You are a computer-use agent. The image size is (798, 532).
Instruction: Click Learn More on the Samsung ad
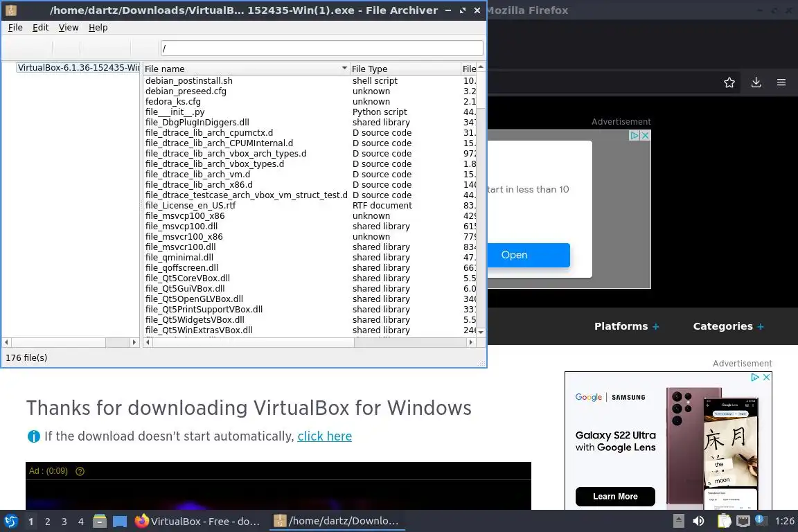point(615,497)
